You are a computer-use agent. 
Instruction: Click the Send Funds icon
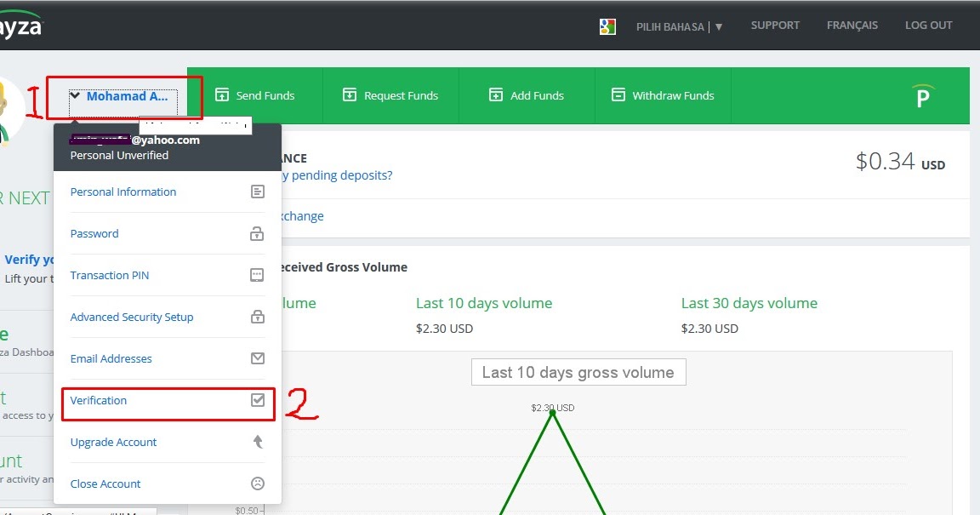[222, 95]
